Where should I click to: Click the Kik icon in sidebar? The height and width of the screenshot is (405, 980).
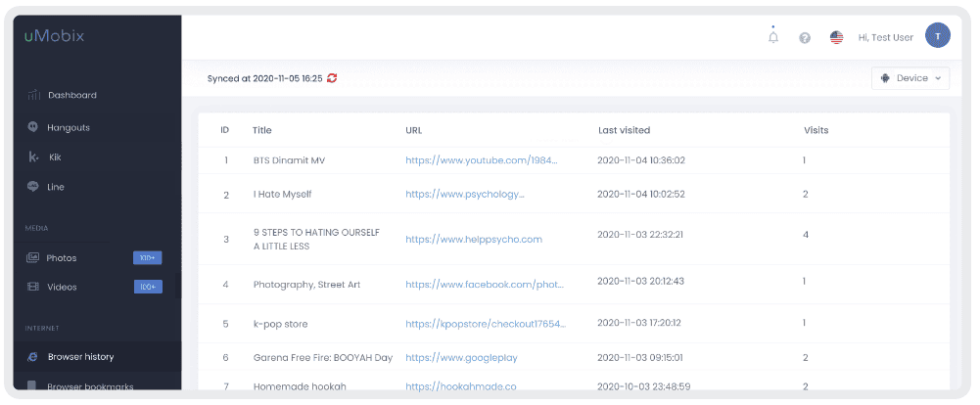tap(33, 157)
